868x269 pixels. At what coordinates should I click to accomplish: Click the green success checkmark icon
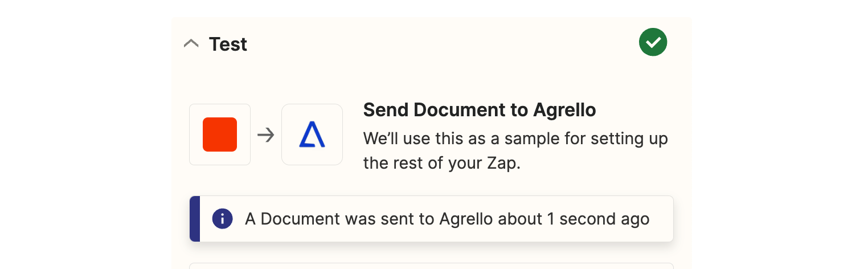[x=653, y=42]
